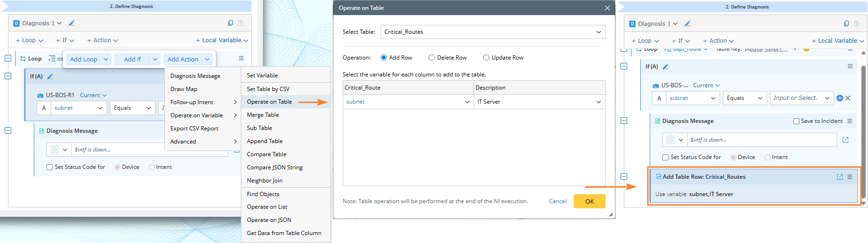Select Export CSV Report in the action menu

click(194, 129)
